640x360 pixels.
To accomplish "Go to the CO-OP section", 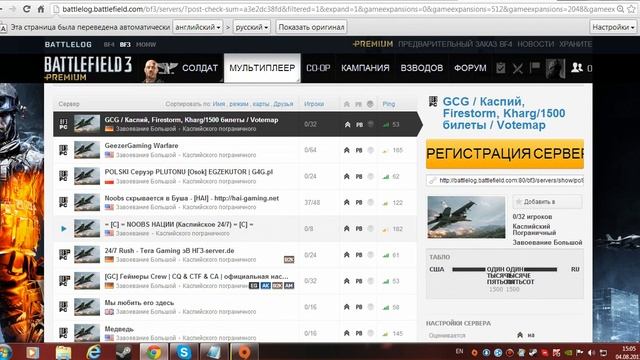I will pos(318,68).
